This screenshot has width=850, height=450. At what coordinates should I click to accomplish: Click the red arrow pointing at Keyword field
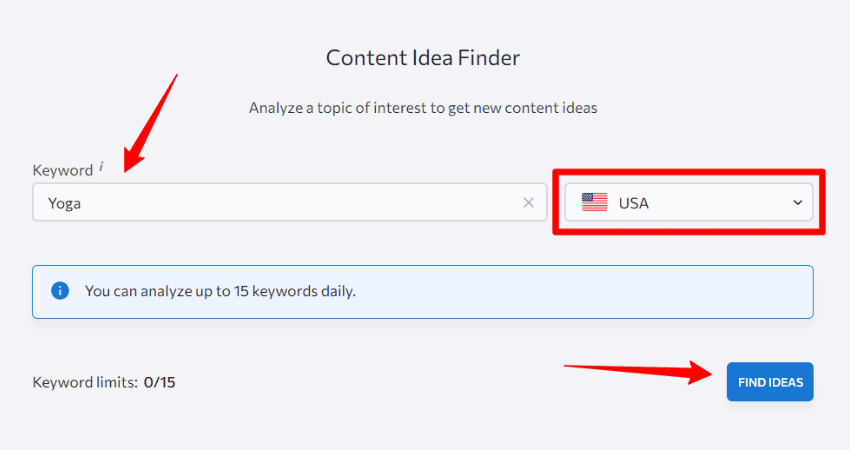[151, 124]
